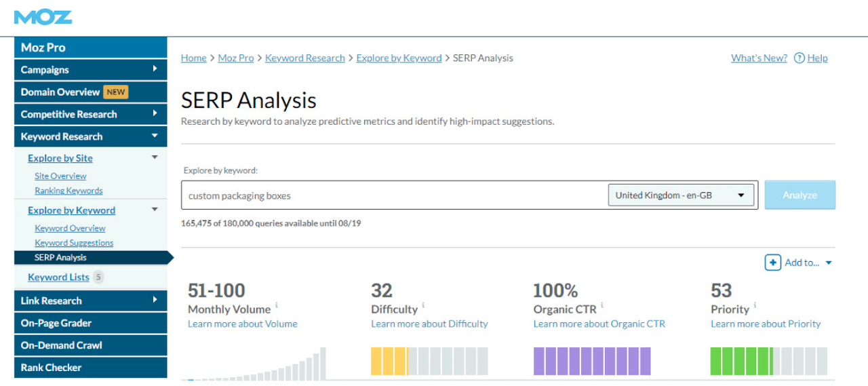Open the Add to dropdown arrow
Viewport: 868px width, 386px height.
coord(829,263)
